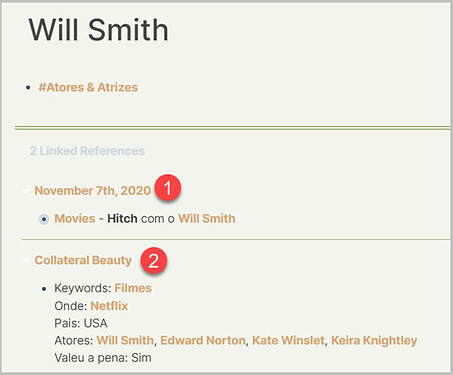This screenshot has width=453, height=375.
Task: Collapse the Collateral Beauty reference group
Action: click(26, 260)
